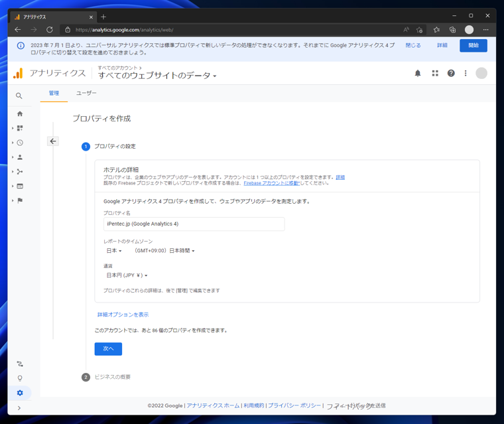Open the アナリティクス ホーム footer link

tap(213, 405)
